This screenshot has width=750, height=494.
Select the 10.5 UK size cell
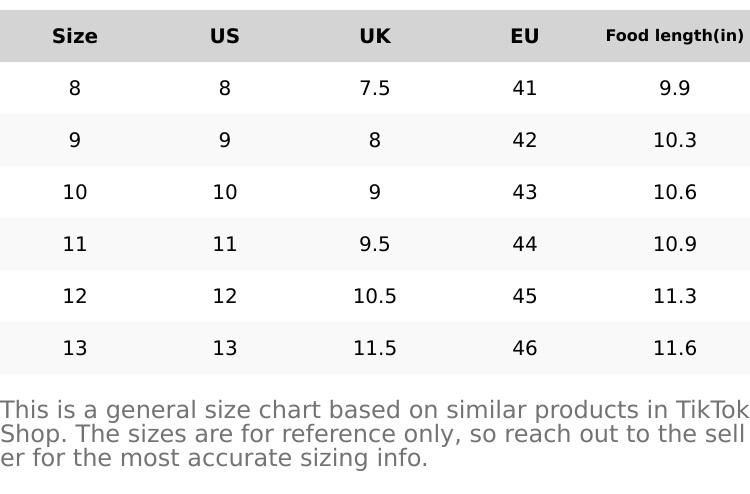pyautogui.click(x=375, y=296)
